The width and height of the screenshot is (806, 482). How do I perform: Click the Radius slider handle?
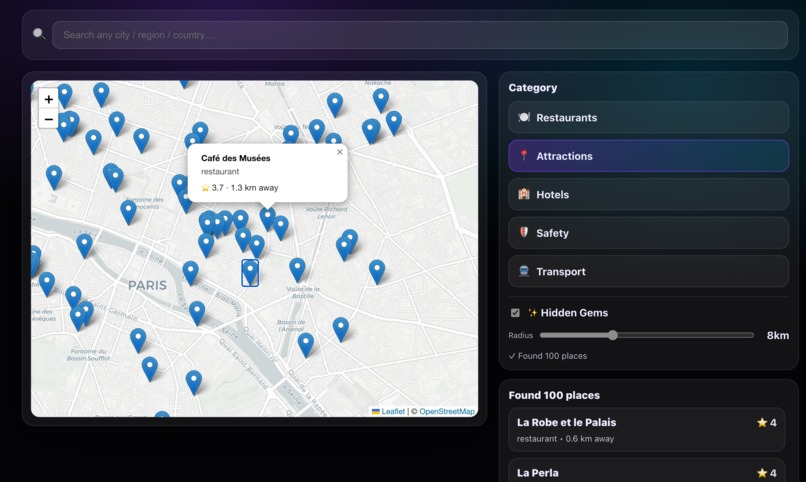pyautogui.click(x=612, y=336)
